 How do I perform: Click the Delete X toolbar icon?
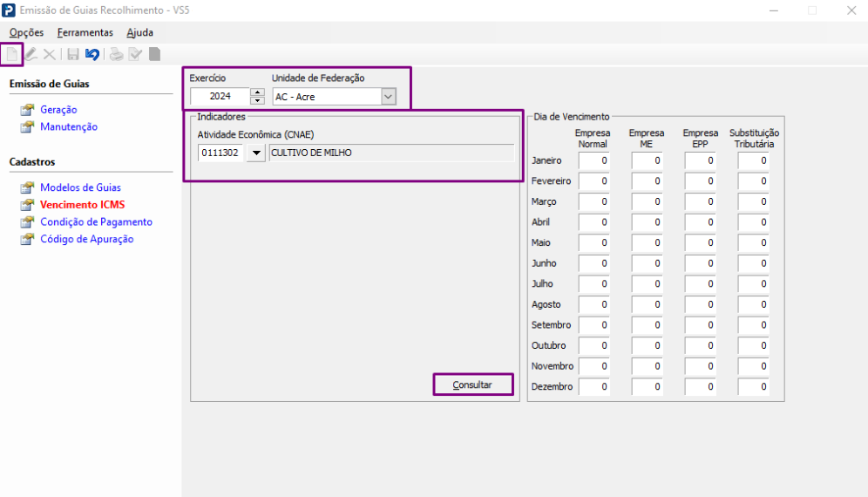tap(50, 54)
